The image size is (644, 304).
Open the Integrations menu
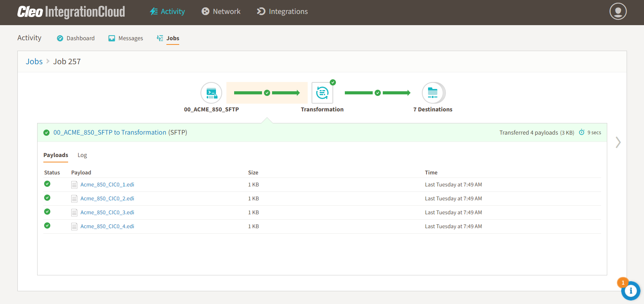283,12
